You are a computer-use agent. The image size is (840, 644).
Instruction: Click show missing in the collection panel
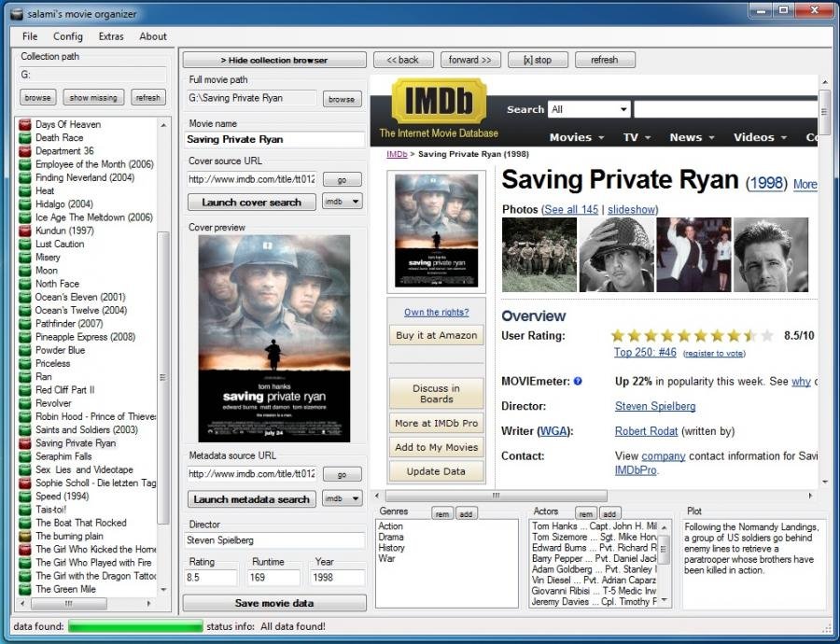[x=93, y=97]
